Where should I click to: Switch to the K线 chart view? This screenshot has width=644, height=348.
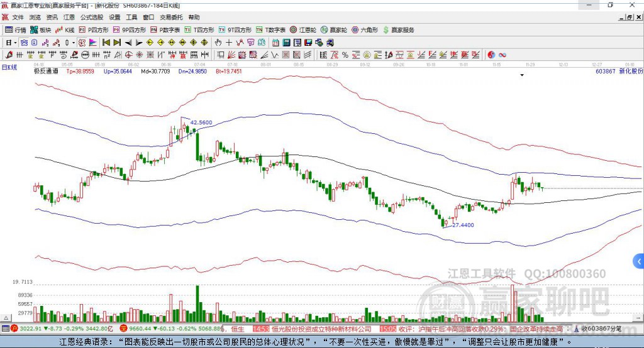tap(65, 30)
